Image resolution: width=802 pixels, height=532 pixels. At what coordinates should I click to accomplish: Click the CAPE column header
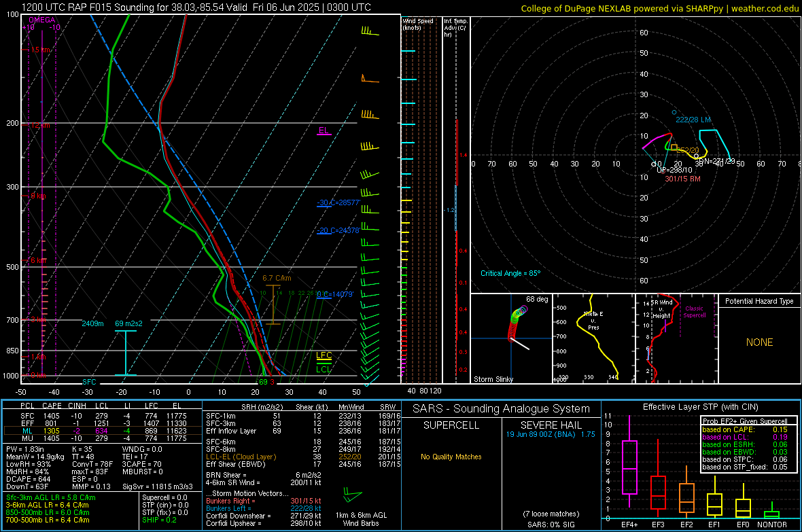[52, 406]
